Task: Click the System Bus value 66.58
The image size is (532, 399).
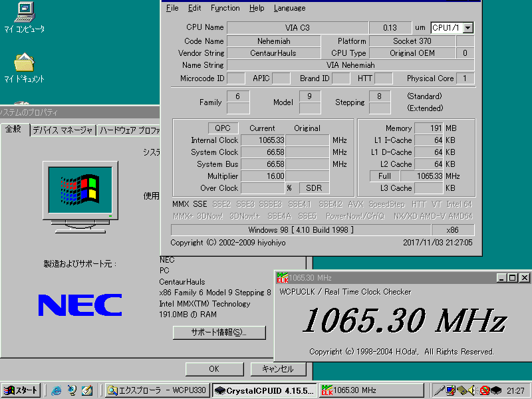Action: coord(263,164)
